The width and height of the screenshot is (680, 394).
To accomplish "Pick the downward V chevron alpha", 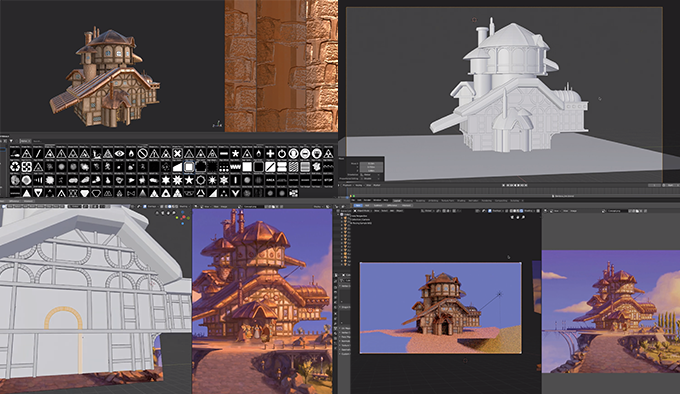I will pyautogui.click(x=235, y=193).
